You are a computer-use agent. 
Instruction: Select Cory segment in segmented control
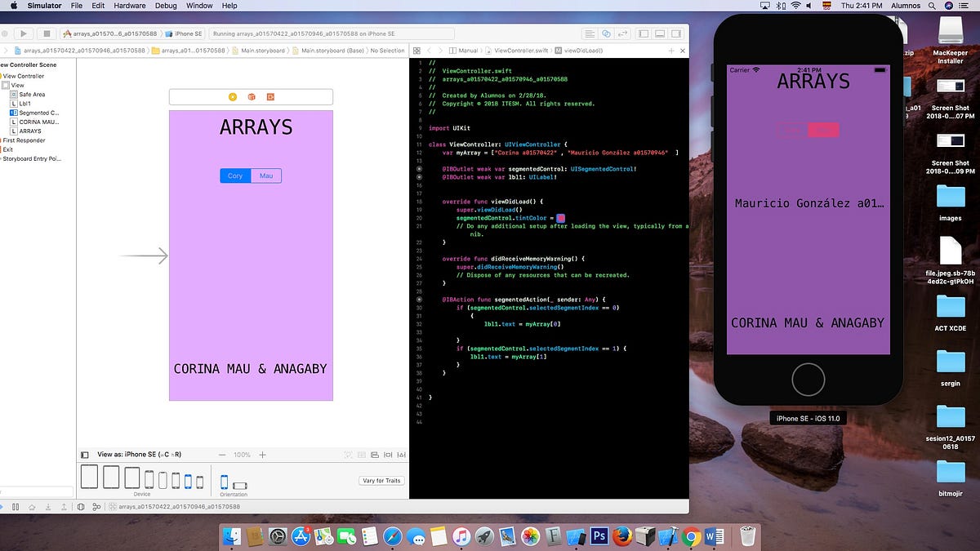pyautogui.click(x=234, y=176)
